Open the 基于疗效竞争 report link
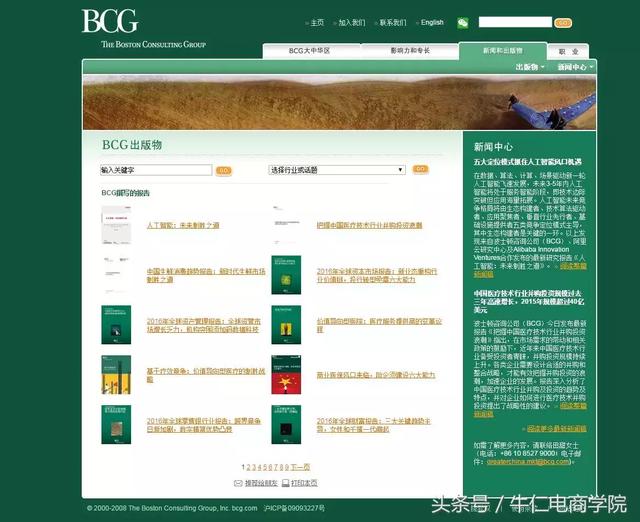 pyautogui.click(x=206, y=375)
